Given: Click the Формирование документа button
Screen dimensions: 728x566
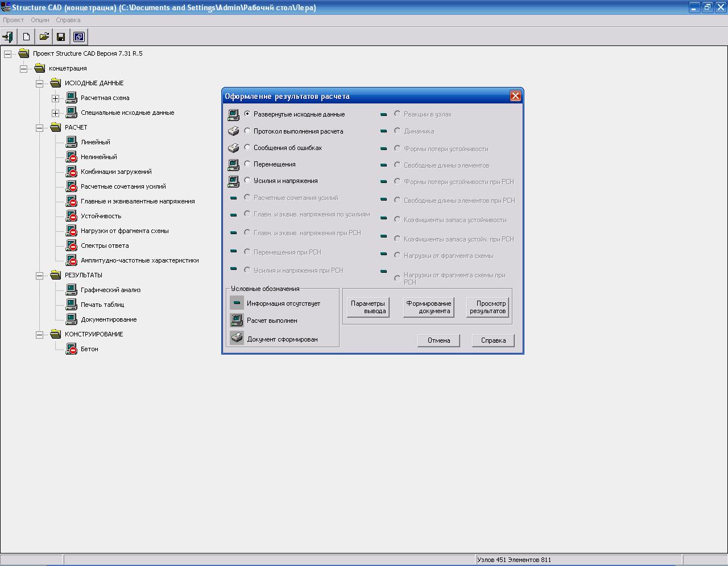Looking at the screenshot, I should pos(428,307).
